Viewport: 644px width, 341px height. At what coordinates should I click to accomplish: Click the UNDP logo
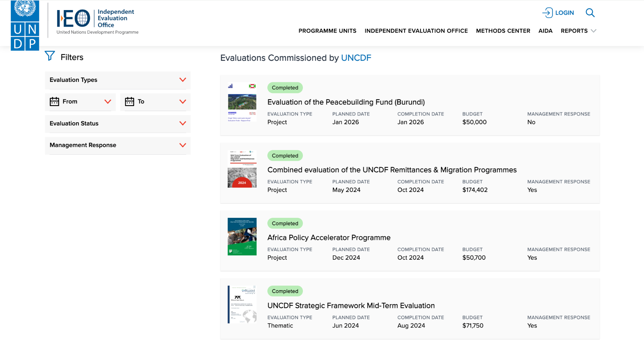coord(25,26)
